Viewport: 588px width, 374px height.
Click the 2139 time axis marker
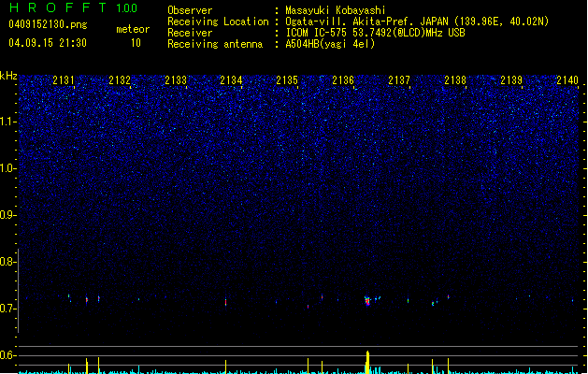511,80
